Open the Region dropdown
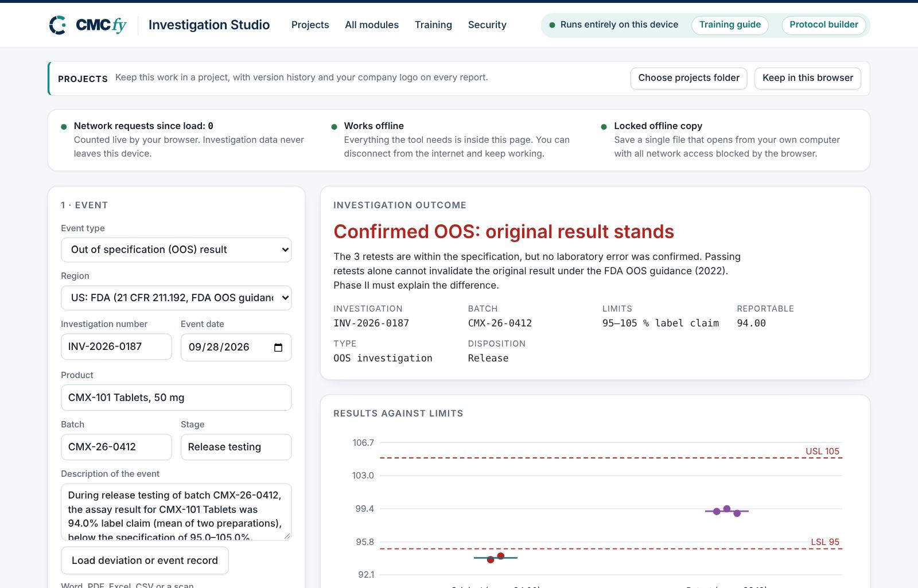The width and height of the screenshot is (918, 588). coord(176,298)
